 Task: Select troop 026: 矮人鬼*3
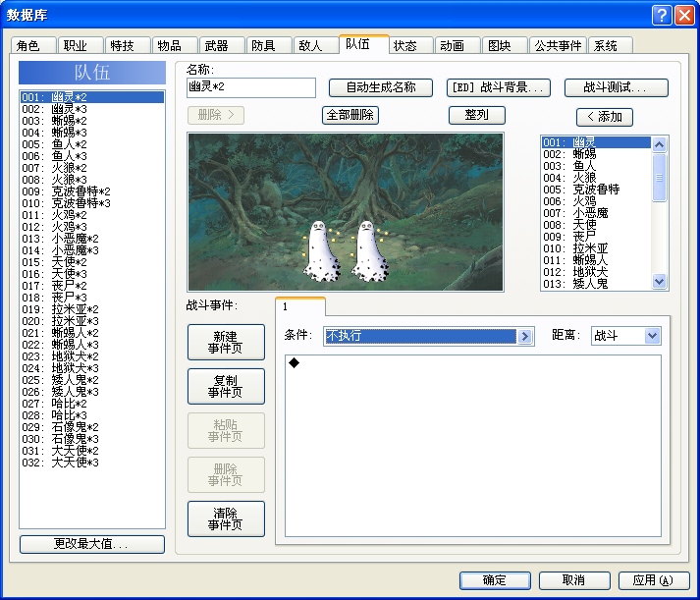[x=92, y=392]
